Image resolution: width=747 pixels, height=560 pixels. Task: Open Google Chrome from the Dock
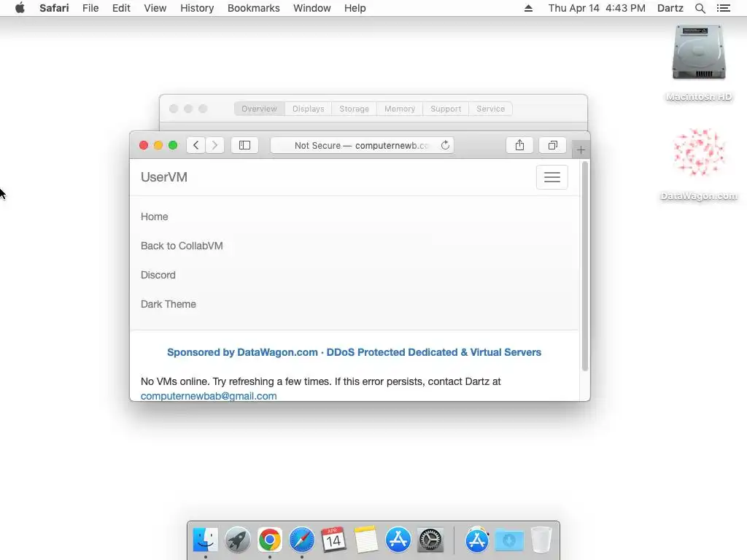(x=270, y=540)
